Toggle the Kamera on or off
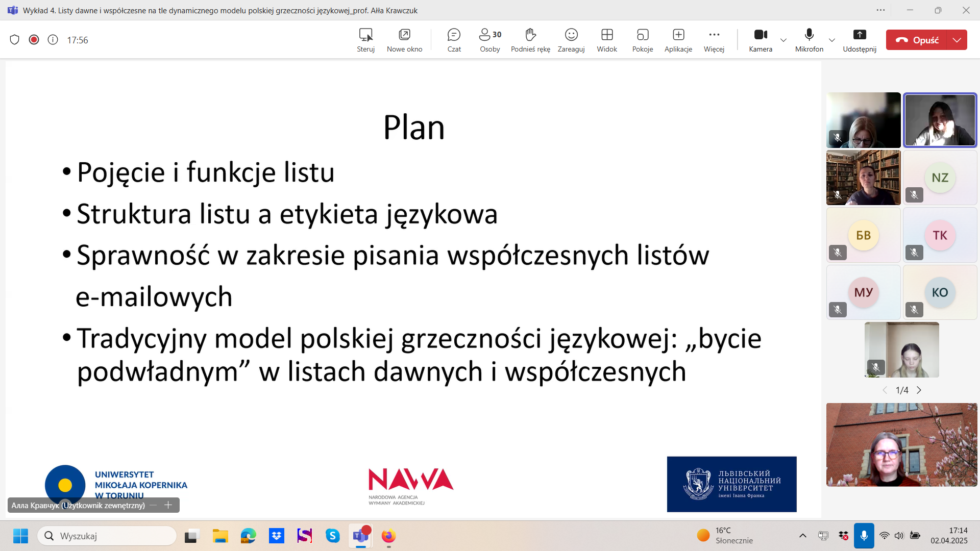 (761, 40)
